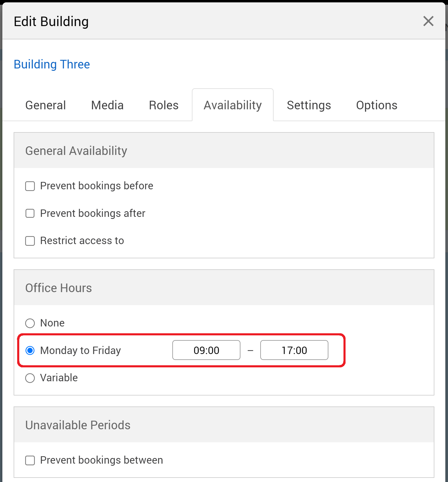Screen dimensions: 448x482
Task: Click the 17:00 end time field
Action: tap(294, 350)
